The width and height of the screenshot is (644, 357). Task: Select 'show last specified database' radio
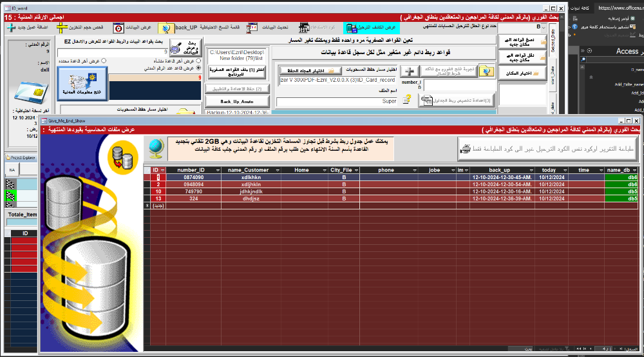[x=104, y=61]
